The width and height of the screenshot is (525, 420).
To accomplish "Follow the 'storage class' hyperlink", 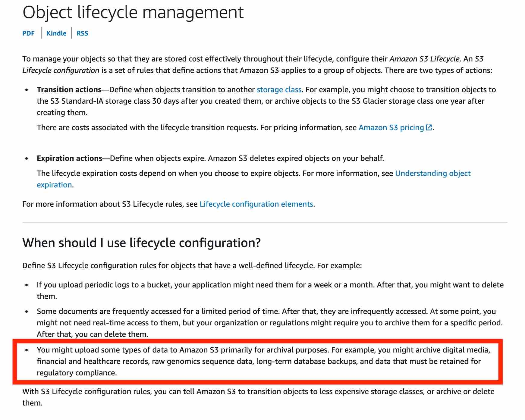I will coord(279,89).
